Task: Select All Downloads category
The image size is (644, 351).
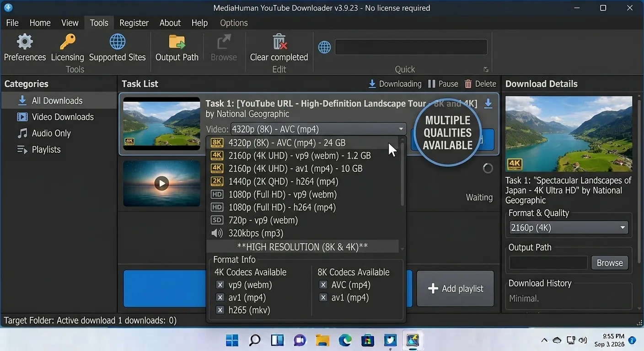Action: [x=59, y=101]
